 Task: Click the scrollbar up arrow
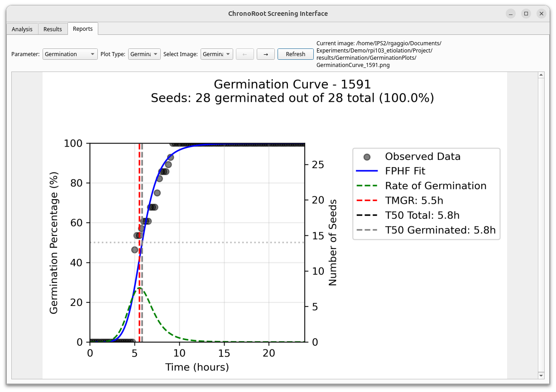[x=541, y=75]
